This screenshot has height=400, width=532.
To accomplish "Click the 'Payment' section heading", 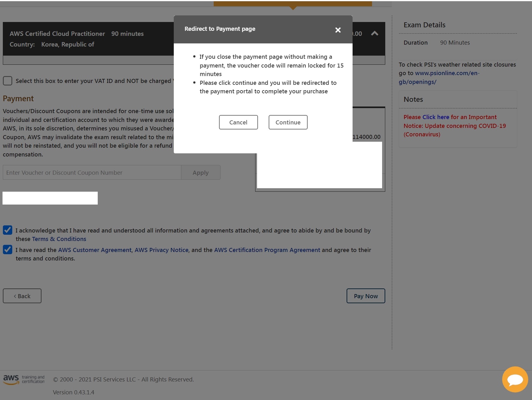I will click(18, 98).
